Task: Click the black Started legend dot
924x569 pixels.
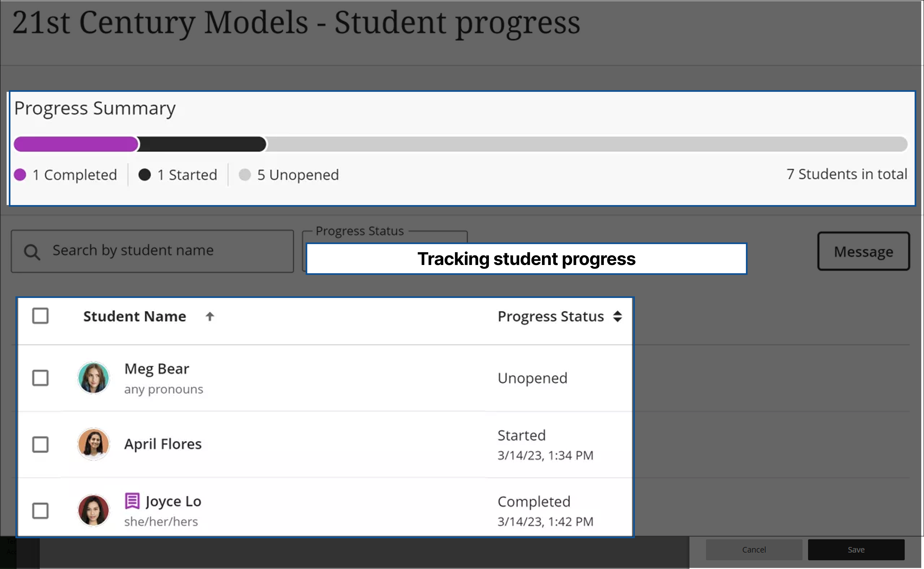Action: click(x=145, y=175)
